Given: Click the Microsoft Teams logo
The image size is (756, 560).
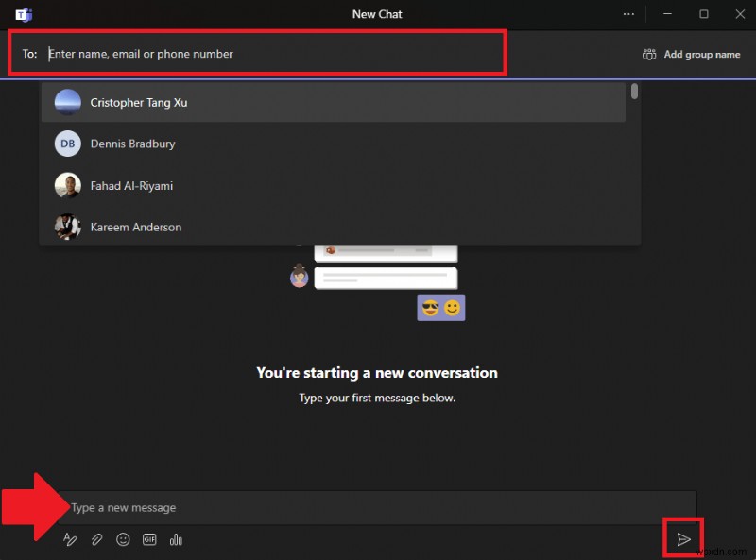Looking at the screenshot, I should pos(24,14).
